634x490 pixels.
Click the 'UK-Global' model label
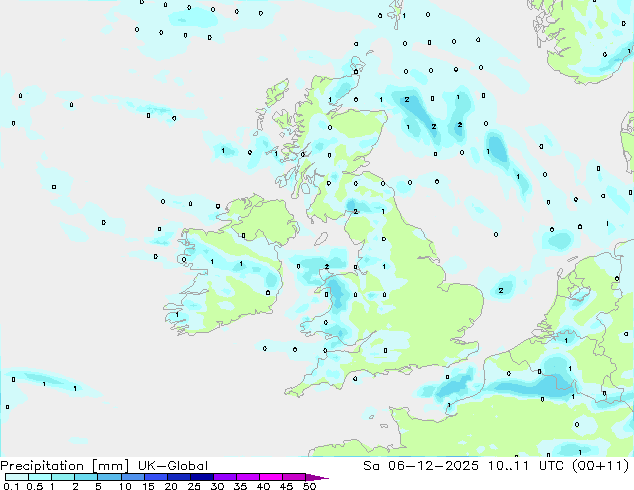(x=173, y=466)
